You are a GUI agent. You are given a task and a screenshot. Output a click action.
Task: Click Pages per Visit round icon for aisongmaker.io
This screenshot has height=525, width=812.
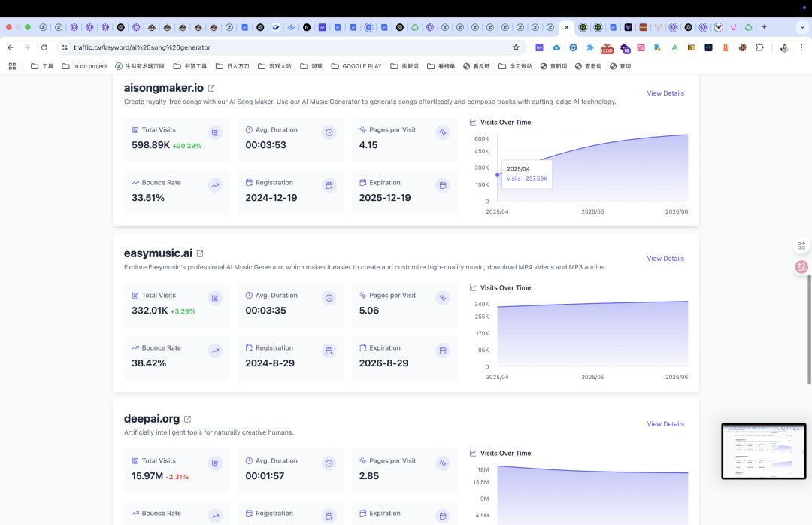(x=443, y=132)
